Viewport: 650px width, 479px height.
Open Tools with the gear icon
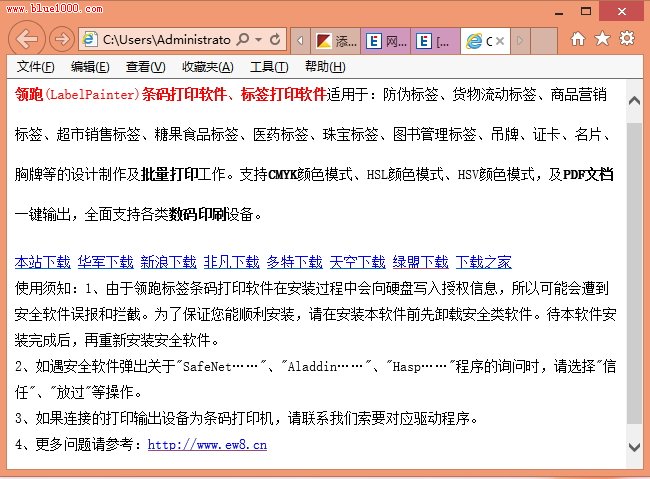click(627, 39)
